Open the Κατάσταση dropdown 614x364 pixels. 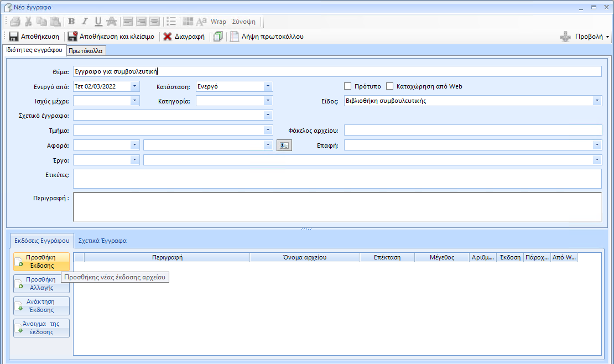click(x=268, y=86)
